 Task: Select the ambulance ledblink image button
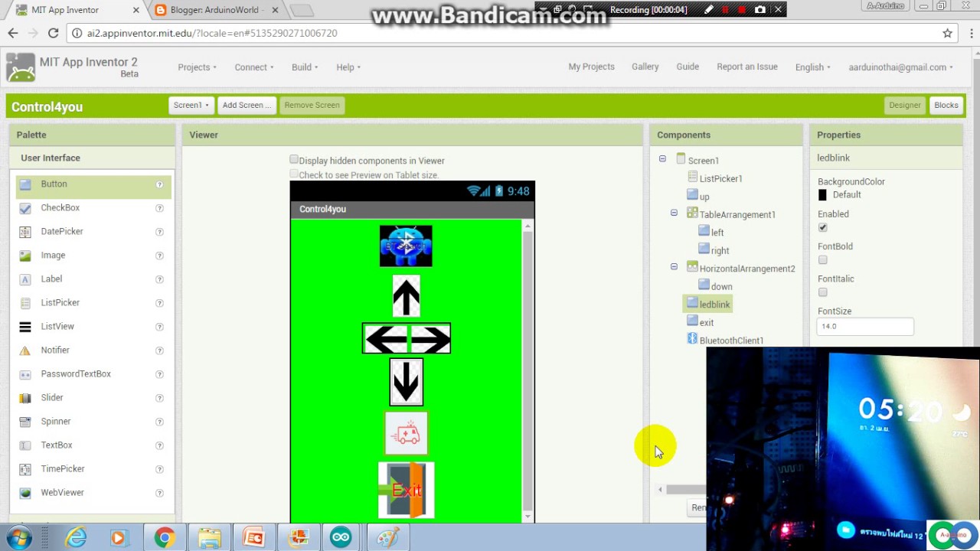coord(406,433)
